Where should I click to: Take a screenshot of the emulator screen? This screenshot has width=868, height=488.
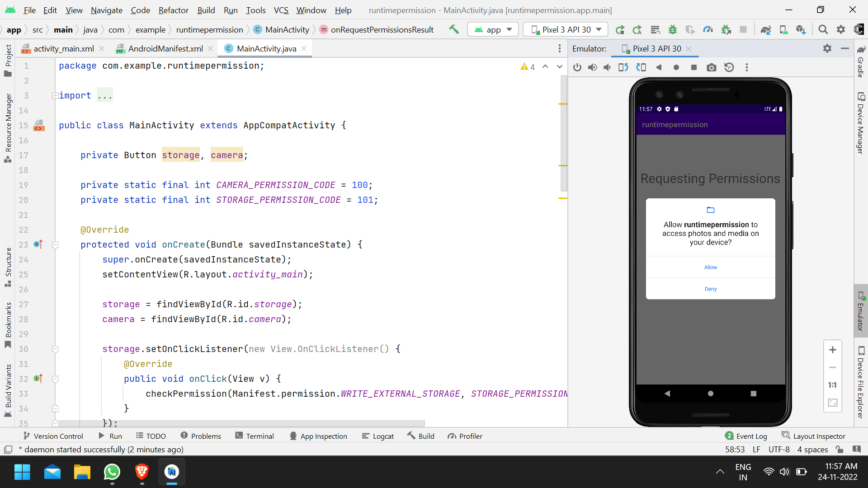click(711, 67)
